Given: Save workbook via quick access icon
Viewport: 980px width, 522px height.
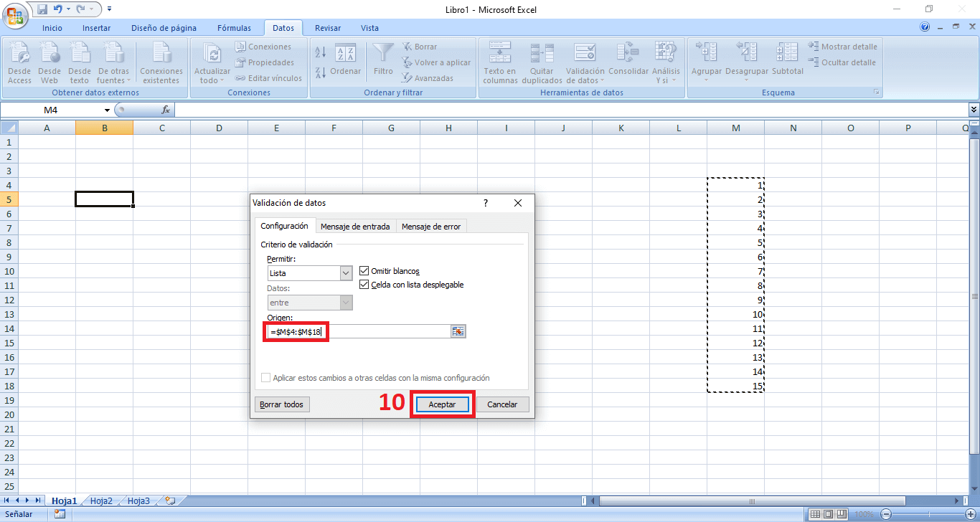Looking at the screenshot, I should [42, 9].
